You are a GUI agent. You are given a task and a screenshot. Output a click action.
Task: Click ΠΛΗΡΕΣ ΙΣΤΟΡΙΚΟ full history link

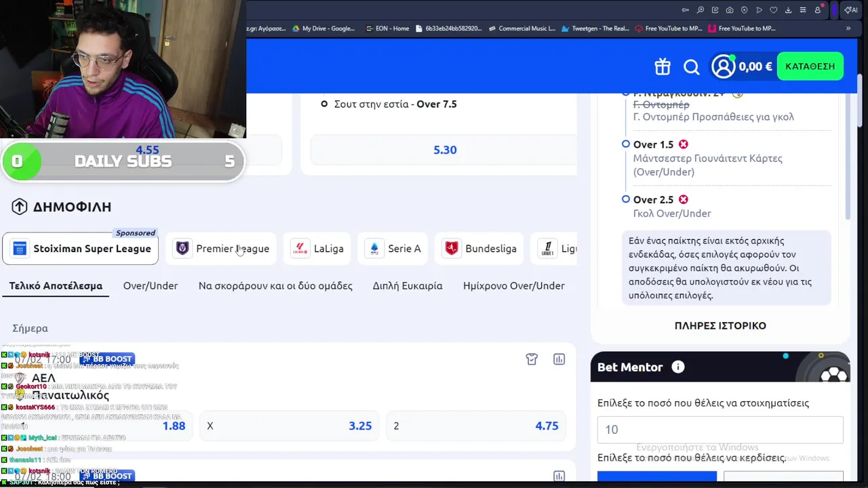720,326
